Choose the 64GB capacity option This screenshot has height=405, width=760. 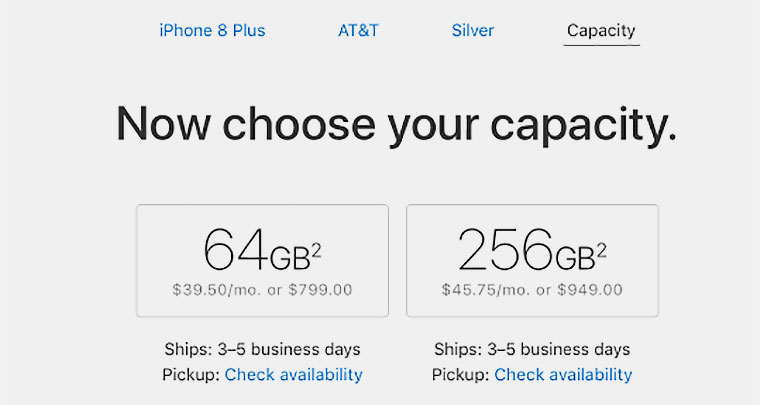(x=262, y=260)
